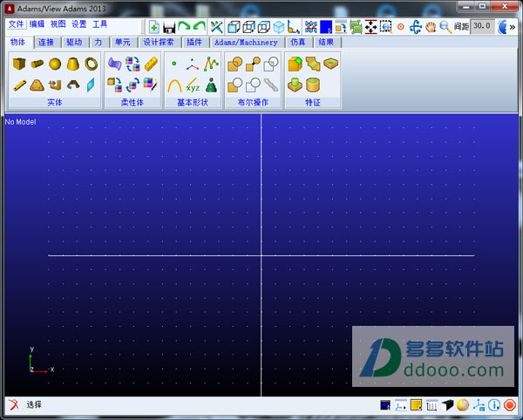Switch to the Adams/Machinery tab

(x=247, y=43)
